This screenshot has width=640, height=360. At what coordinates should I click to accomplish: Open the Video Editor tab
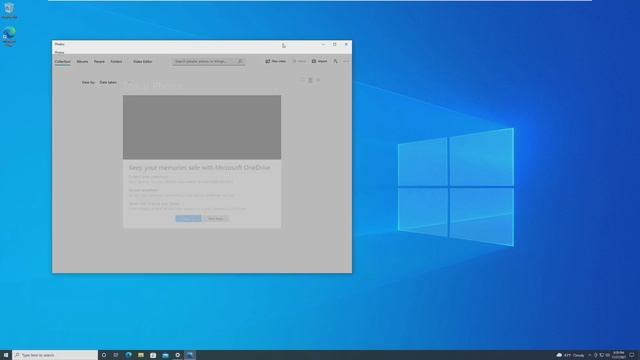pos(142,61)
